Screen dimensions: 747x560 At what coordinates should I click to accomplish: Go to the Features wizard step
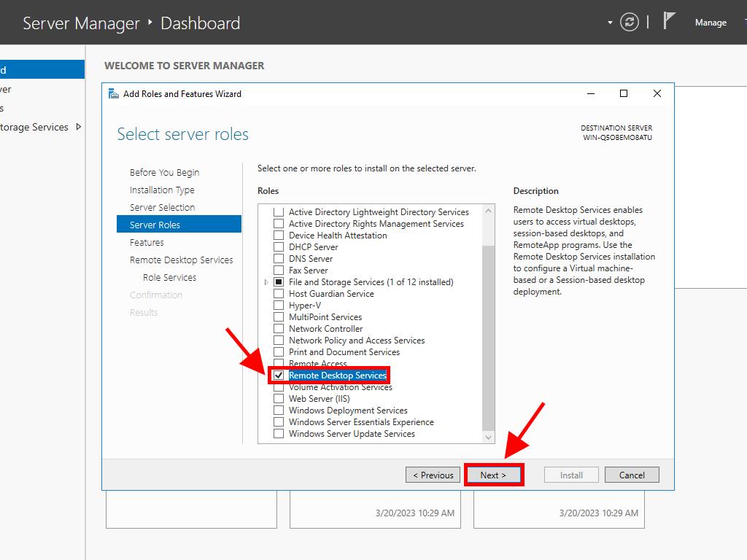tap(147, 243)
